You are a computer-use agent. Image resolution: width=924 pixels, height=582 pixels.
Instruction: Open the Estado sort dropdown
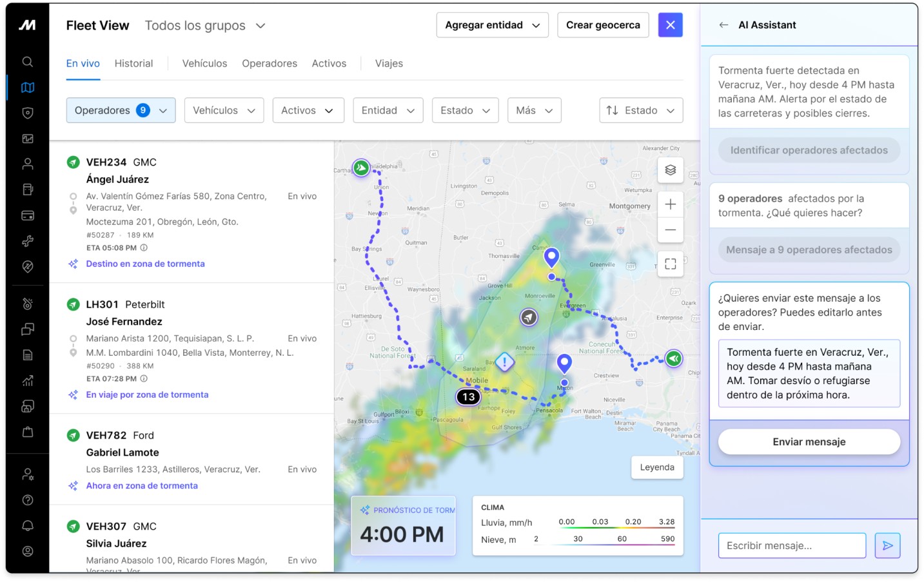640,110
